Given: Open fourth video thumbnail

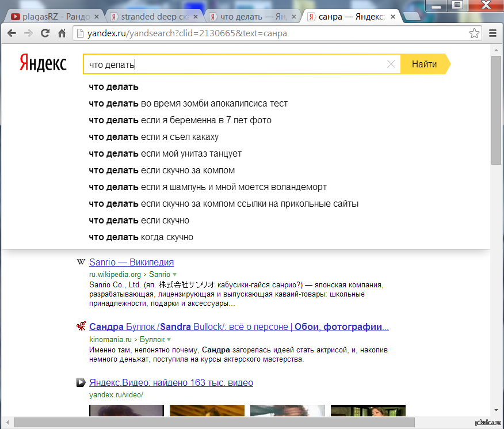Looking at the screenshot, I should pos(368,411).
